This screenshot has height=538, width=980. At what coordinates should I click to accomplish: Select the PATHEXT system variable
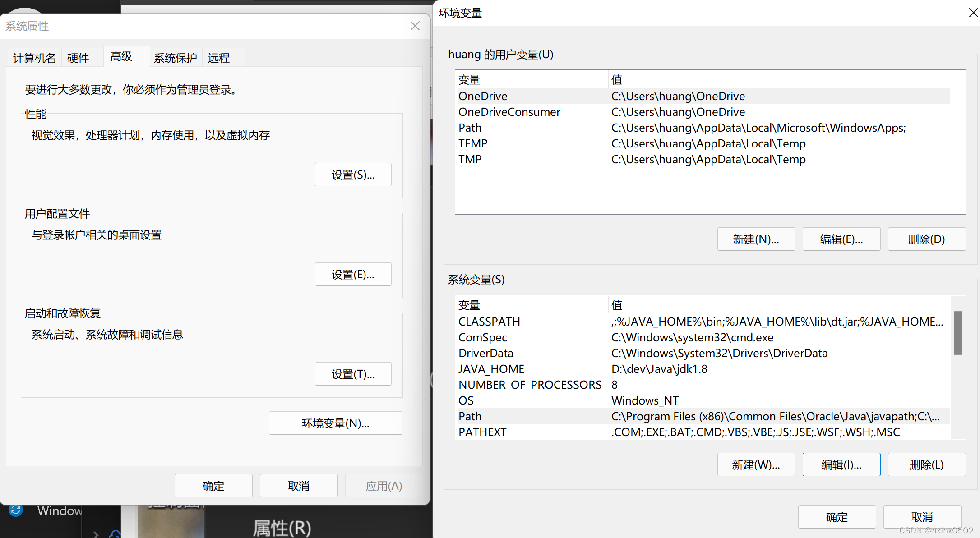click(703, 432)
